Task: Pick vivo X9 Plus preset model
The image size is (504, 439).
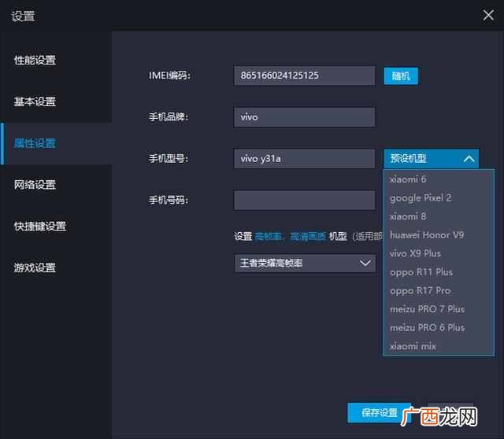Action: click(439, 253)
